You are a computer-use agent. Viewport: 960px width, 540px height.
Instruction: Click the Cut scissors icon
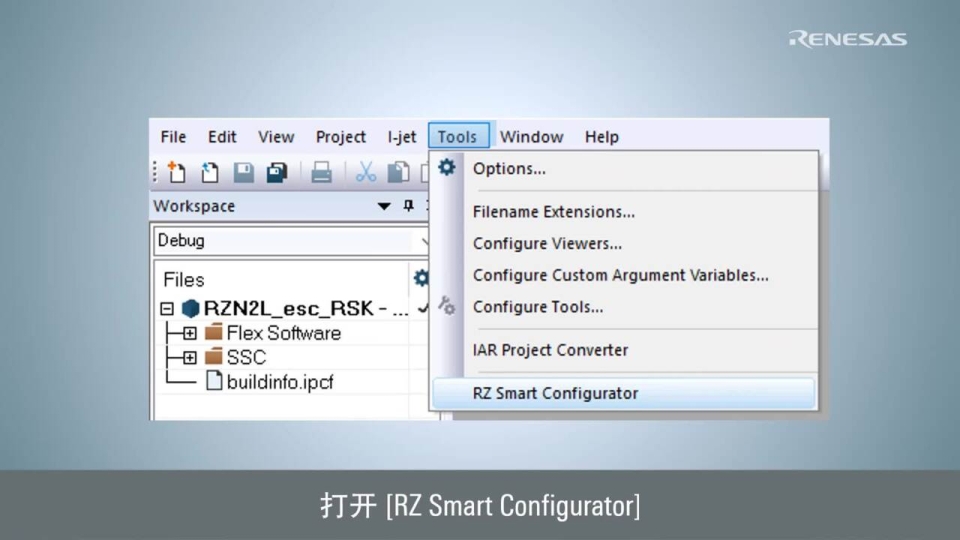[x=366, y=172]
